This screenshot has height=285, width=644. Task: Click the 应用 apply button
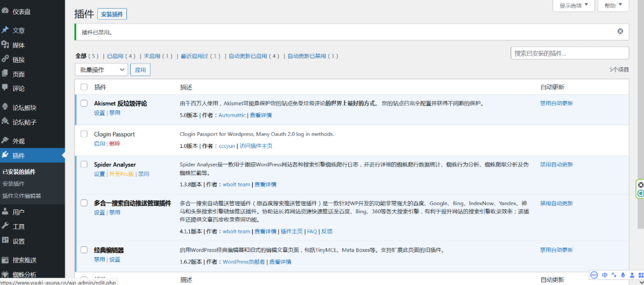coord(140,70)
